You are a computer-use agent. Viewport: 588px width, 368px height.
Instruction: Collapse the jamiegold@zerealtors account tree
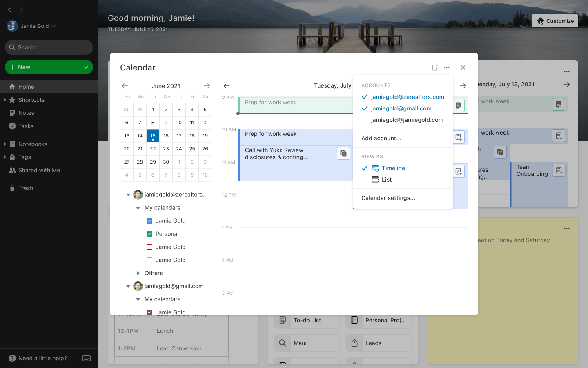(x=128, y=195)
